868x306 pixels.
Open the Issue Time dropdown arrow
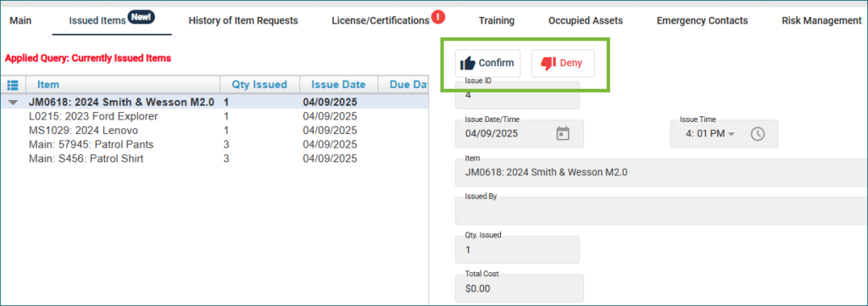point(731,135)
